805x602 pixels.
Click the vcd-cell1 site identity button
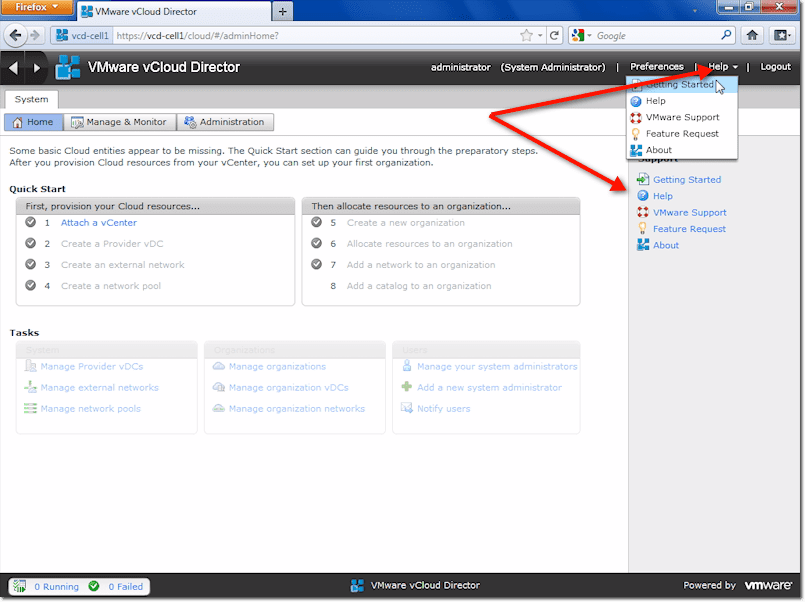(82, 35)
